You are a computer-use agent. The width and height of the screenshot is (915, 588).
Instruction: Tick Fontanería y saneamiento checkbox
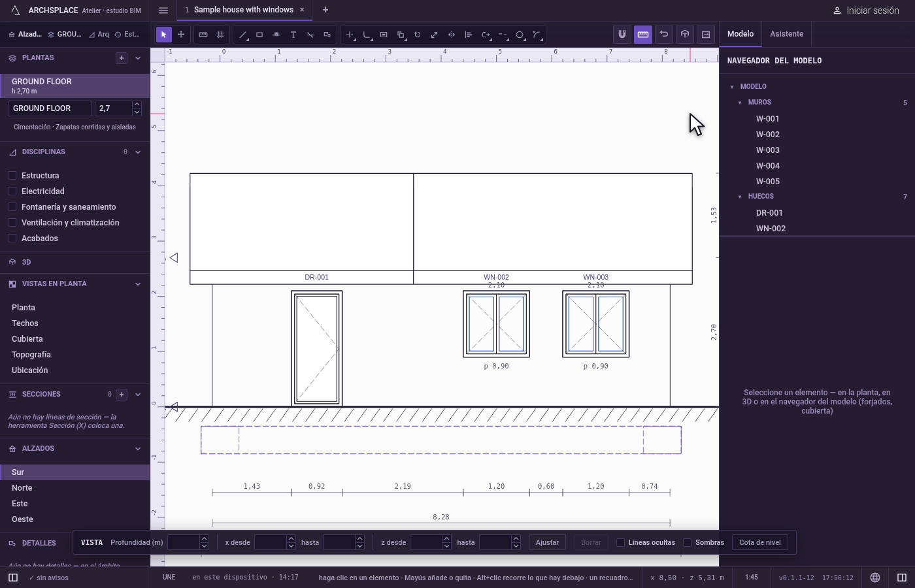12,207
